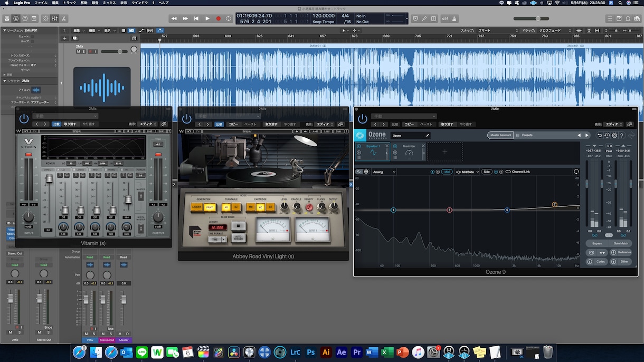Viewport: 644px width, 362px height.
Task: Toggle Cycle mode button
Action: tap(229, 18)
